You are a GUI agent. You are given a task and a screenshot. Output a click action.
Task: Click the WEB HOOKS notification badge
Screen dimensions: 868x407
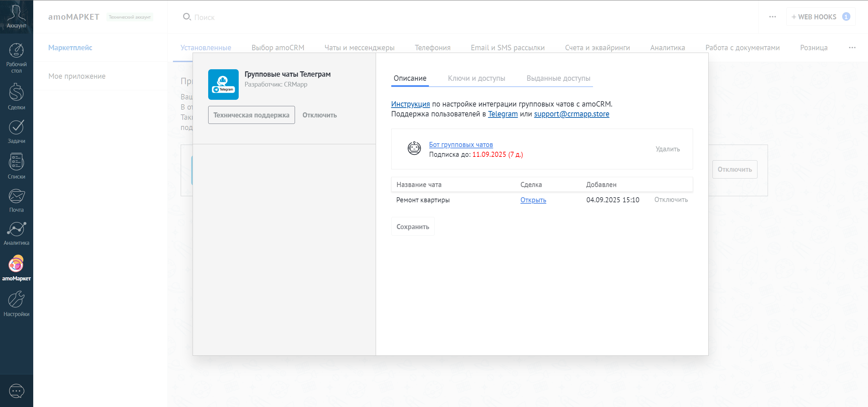point(846,17)
